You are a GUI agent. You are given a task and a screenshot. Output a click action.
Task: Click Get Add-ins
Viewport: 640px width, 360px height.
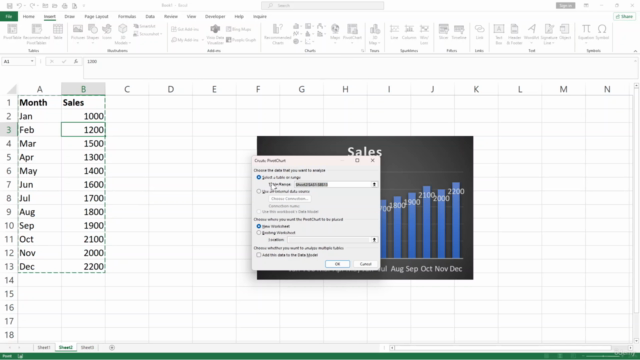point(185,29)
